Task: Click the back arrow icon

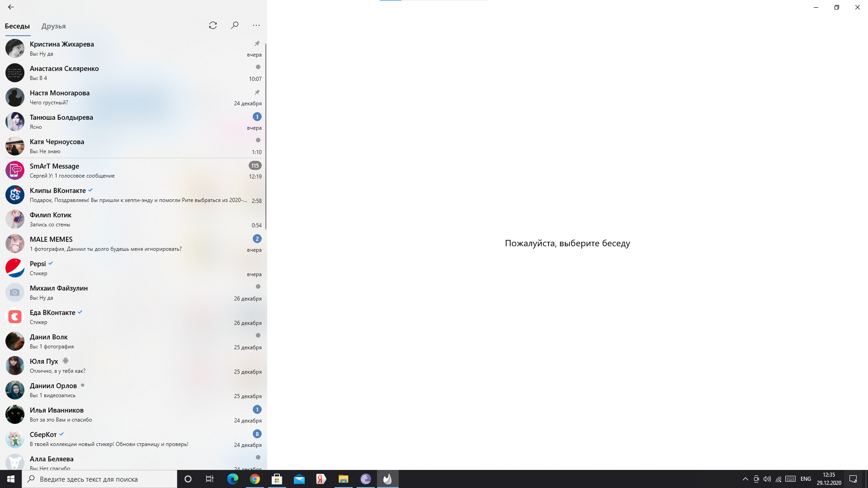Action: click(11, 7)
